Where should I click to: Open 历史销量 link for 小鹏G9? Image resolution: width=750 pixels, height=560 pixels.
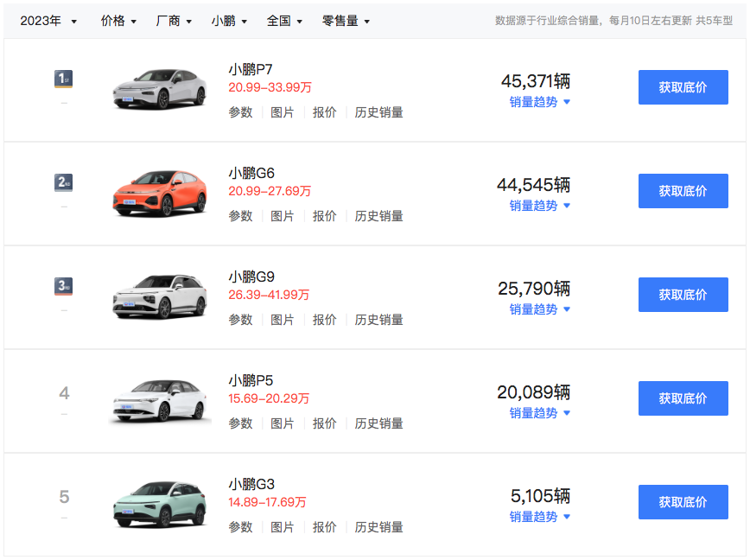(x=378, y=320)
